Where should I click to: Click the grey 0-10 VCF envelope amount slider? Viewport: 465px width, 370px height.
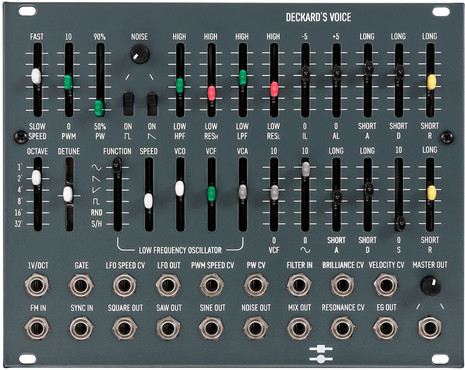pyautogui.click(x=274, y=192)
